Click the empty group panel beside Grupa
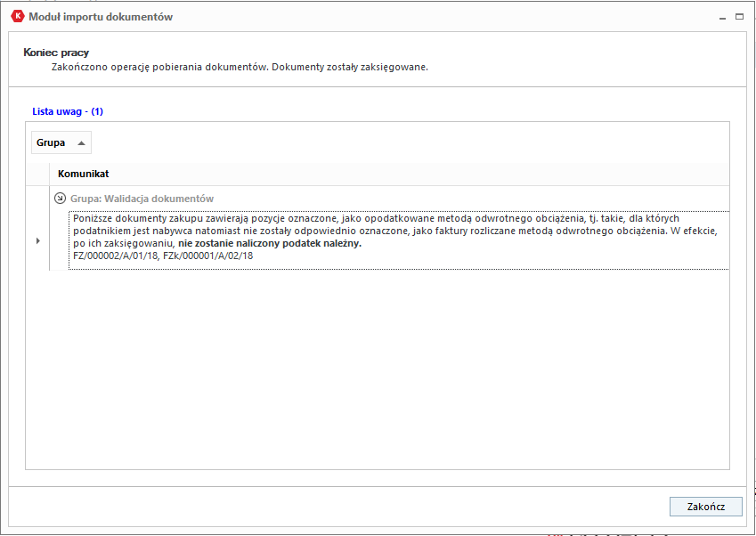The width and height of the screenshot is (756, 536). click(401, 142)
